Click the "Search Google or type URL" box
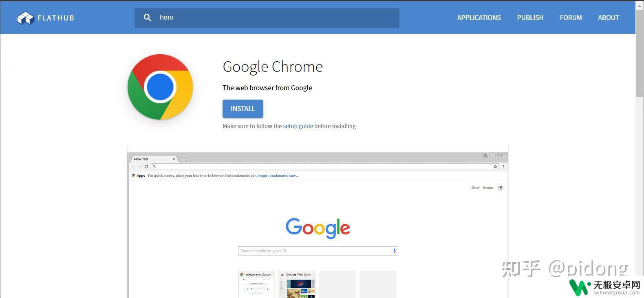Viewport: 644px width, 298px height. (x=318, y=251)
